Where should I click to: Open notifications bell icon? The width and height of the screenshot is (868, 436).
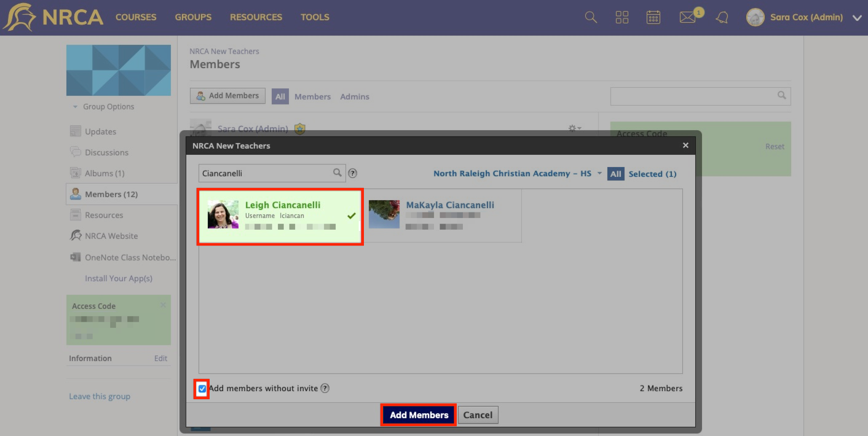(x=722, y=17)
